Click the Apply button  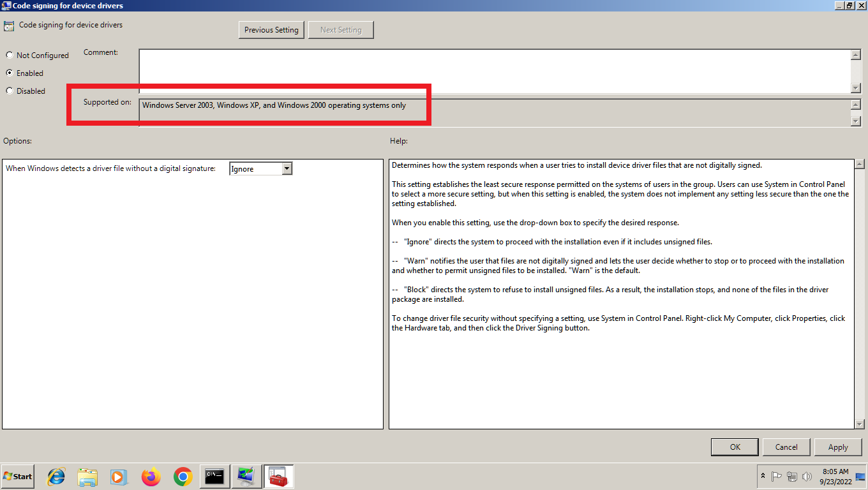click(837, 447)
